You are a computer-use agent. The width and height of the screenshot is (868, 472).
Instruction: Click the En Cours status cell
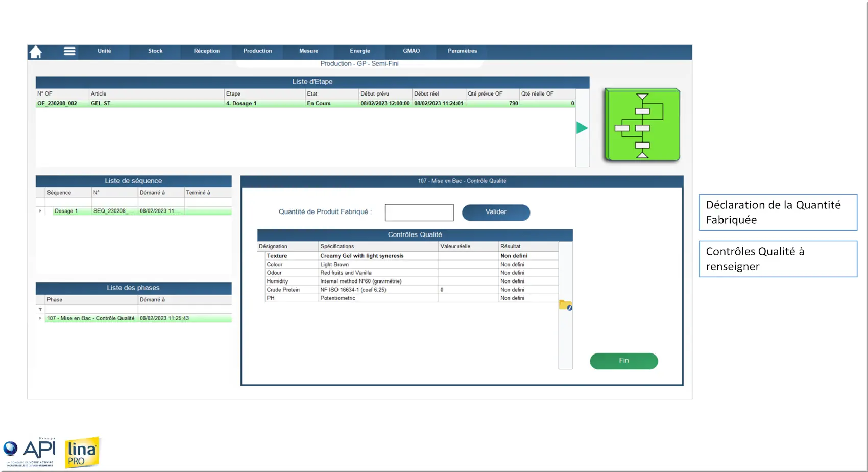coord(332,103)
